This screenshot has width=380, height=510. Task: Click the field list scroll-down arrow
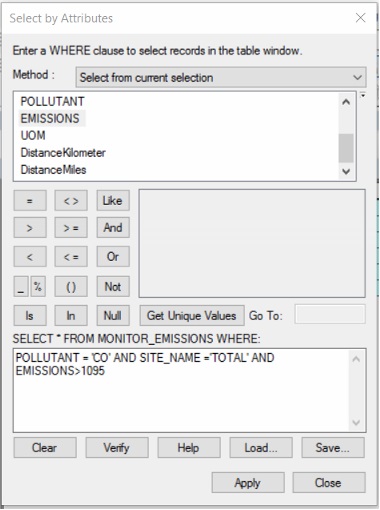(346, 171)
